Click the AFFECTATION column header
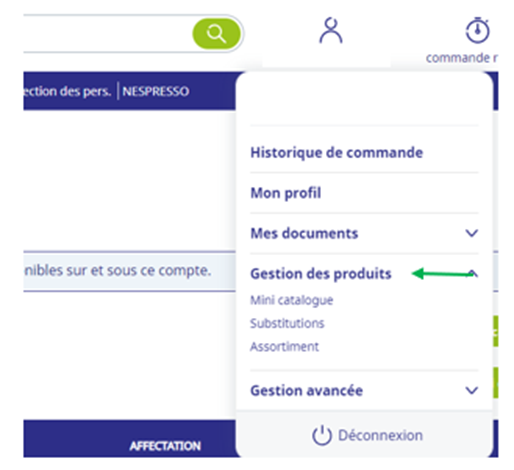This screenshot has width=514, height=470. pyautogui.click(x=165, y=446)
